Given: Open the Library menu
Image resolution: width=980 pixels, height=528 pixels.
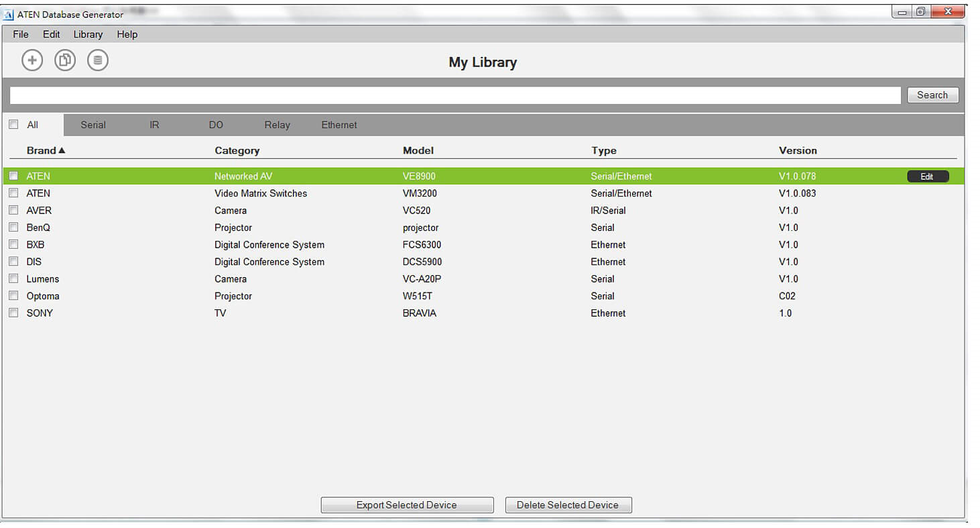Looking at the screenshot, I should coord(88,34).
